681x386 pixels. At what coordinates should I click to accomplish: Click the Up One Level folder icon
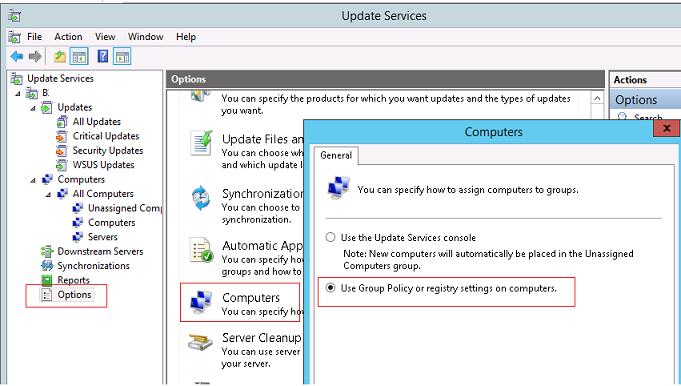coord(60,56)
